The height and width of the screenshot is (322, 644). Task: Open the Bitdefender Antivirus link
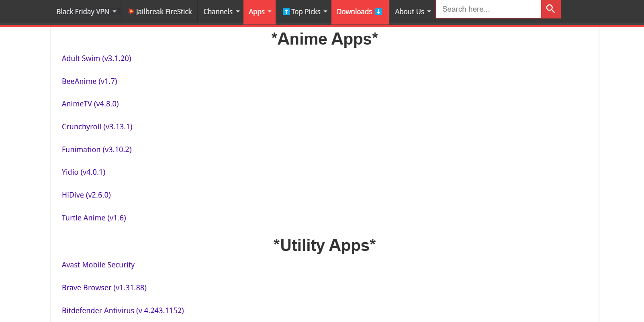coord(123,310)
